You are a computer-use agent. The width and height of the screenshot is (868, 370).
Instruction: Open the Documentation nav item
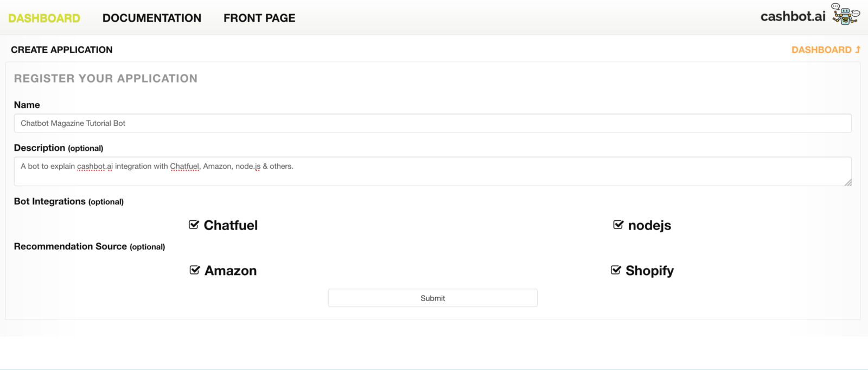(152, 18)
